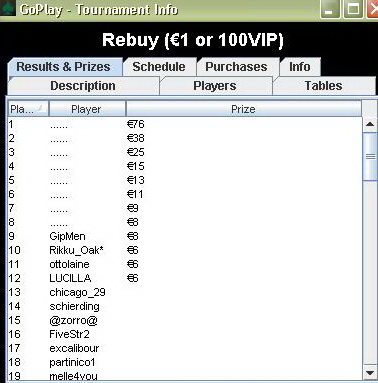Select the Results & Prizes tab

[x=63, y=67]
